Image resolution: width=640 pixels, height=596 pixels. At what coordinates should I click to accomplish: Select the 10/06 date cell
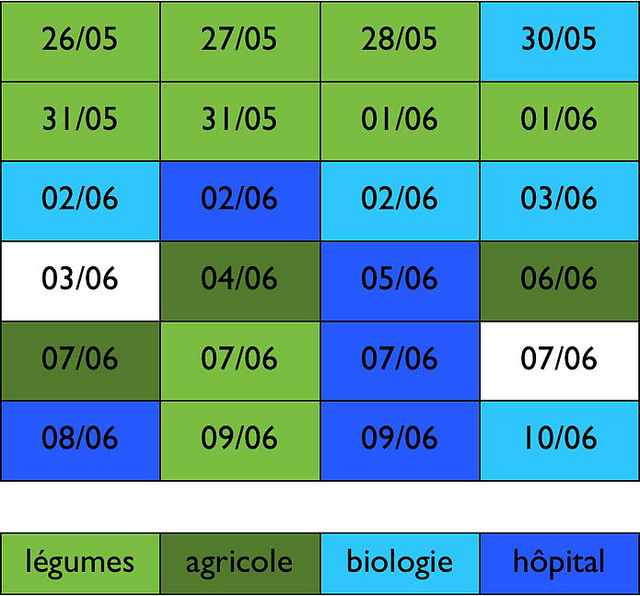point(559,440)
